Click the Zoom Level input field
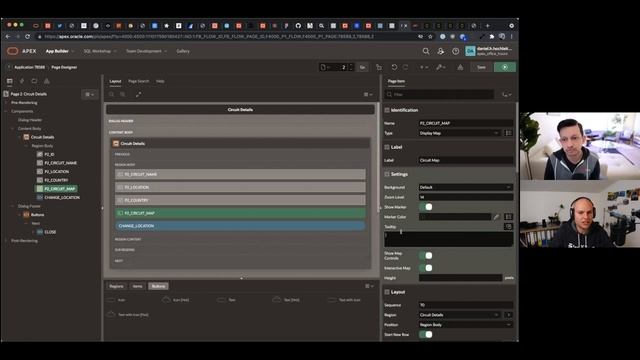The height and width of the screenshot is (360, 640). 466,197
